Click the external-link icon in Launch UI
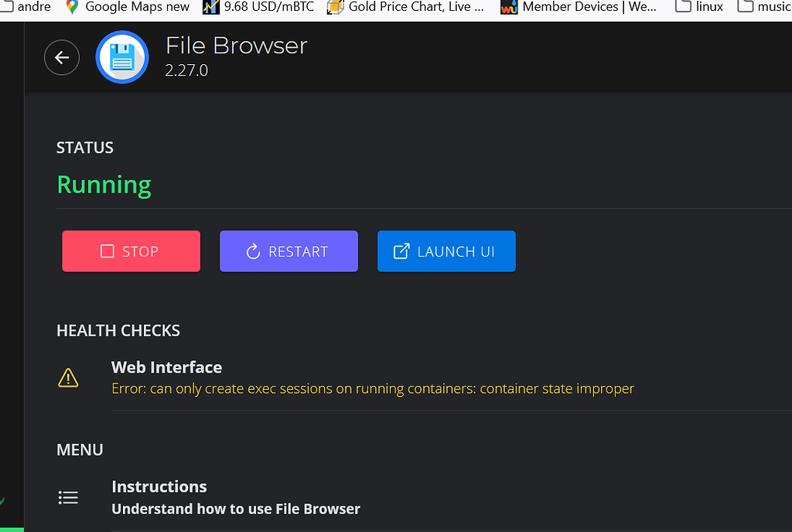Viewport: 792px width, 532px height. tap(401, 251)
